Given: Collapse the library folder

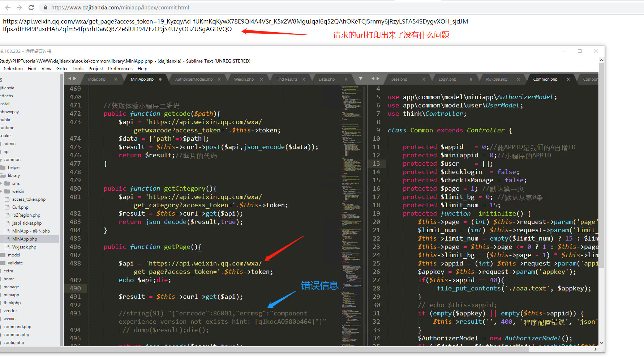Looking at the screenshot, I should click(x=3, y=175).
